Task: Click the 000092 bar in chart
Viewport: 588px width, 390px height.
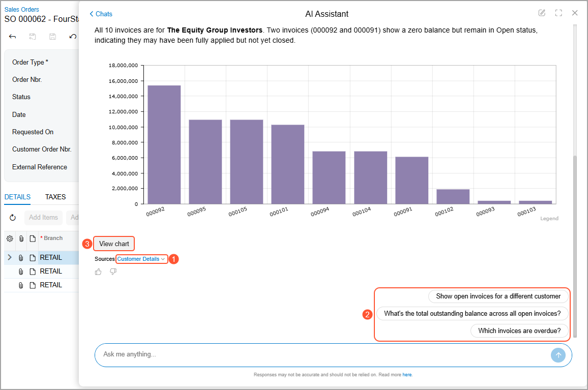Action: click(164, 145)
